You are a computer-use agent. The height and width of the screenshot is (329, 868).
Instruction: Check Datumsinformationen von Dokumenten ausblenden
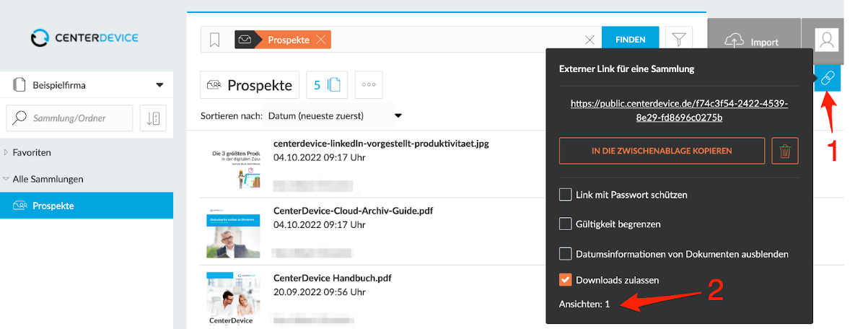pyautogui.click(x=566, y=254)
